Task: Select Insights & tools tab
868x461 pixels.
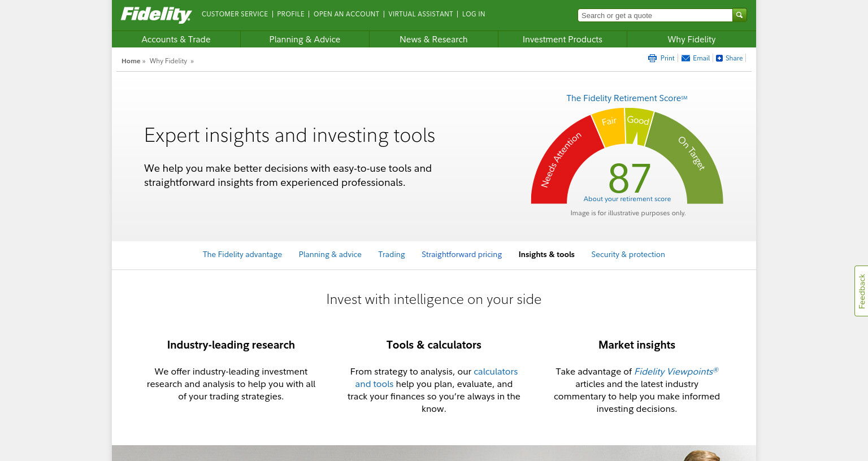Action: 546,255
